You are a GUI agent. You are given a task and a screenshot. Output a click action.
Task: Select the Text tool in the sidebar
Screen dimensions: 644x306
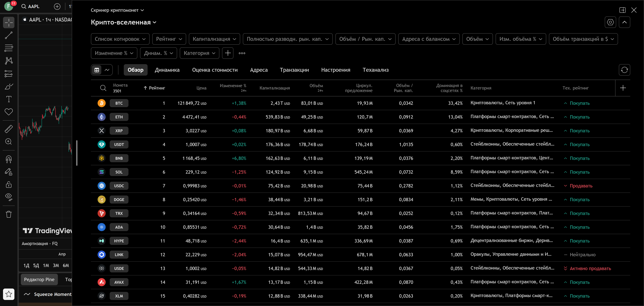pos(9,99)
